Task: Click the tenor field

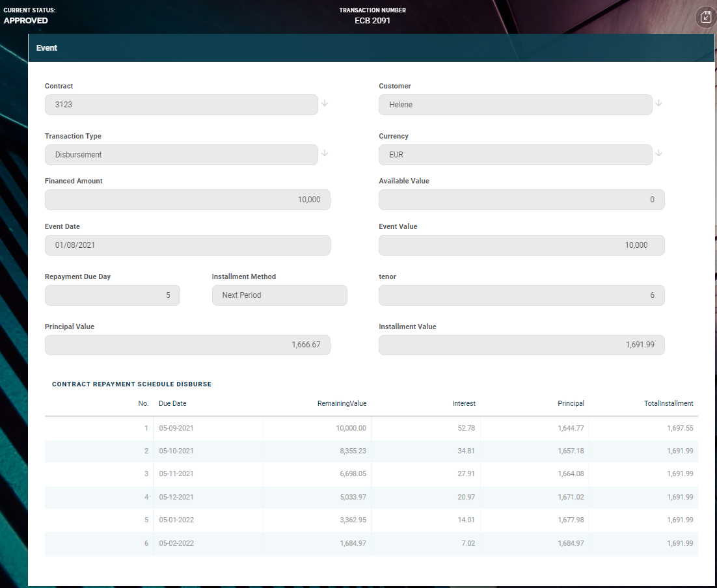Action: [x=521, y=295]
